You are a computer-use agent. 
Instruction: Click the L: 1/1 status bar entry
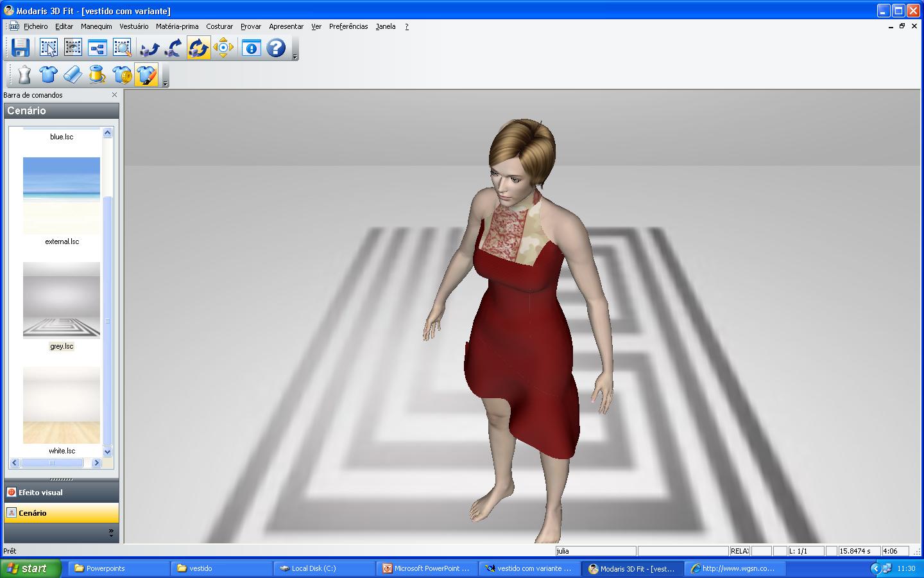805,551
